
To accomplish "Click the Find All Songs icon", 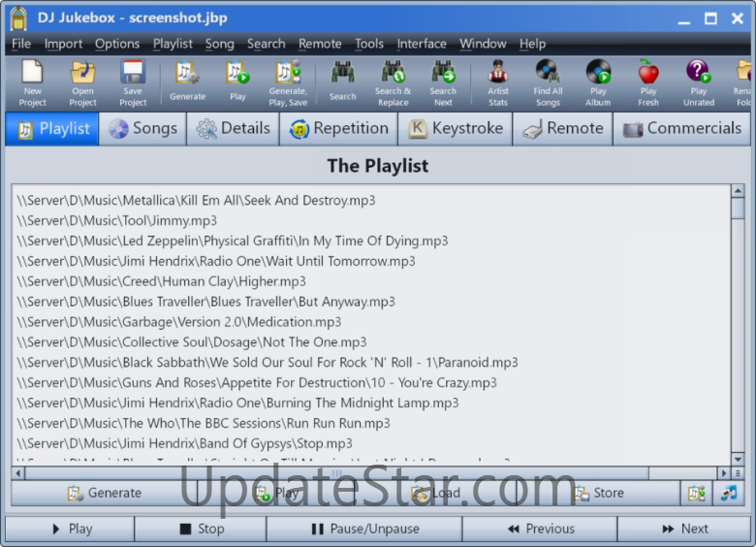I will (548, 74).
